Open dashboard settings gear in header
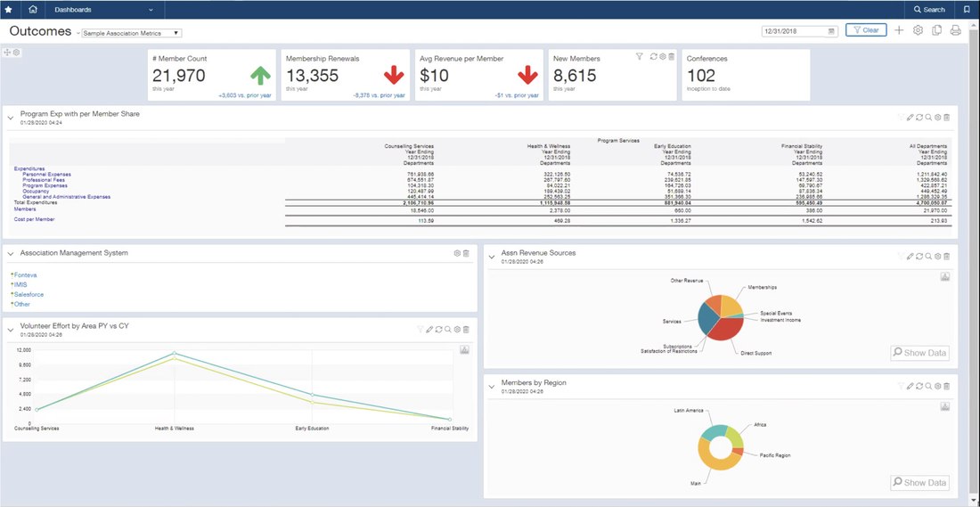 click(x=918, y=30)
